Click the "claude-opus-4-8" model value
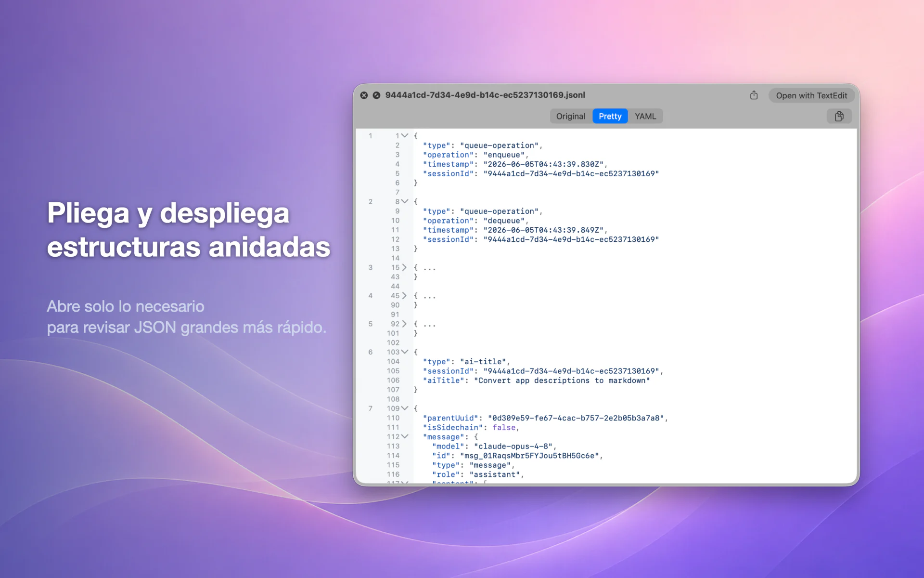924x578 pixels. pos(513,447)
